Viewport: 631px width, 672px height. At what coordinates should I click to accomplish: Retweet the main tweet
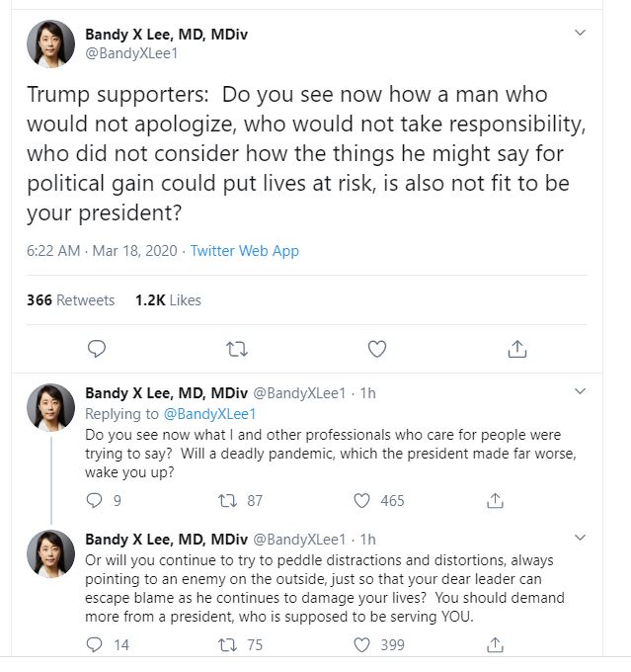237,348
